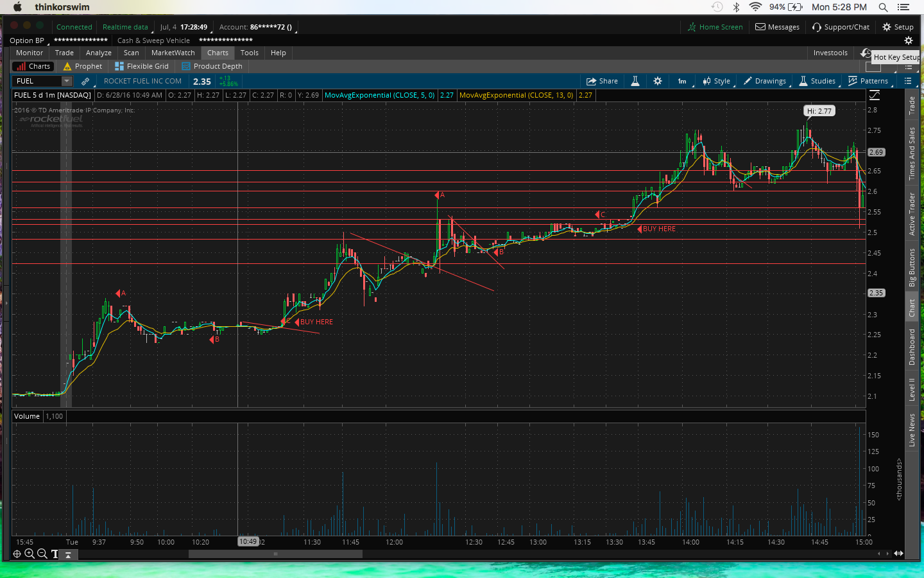Click the flask icon beside Share
Screen dimensions: 924x578
point(635,81)
